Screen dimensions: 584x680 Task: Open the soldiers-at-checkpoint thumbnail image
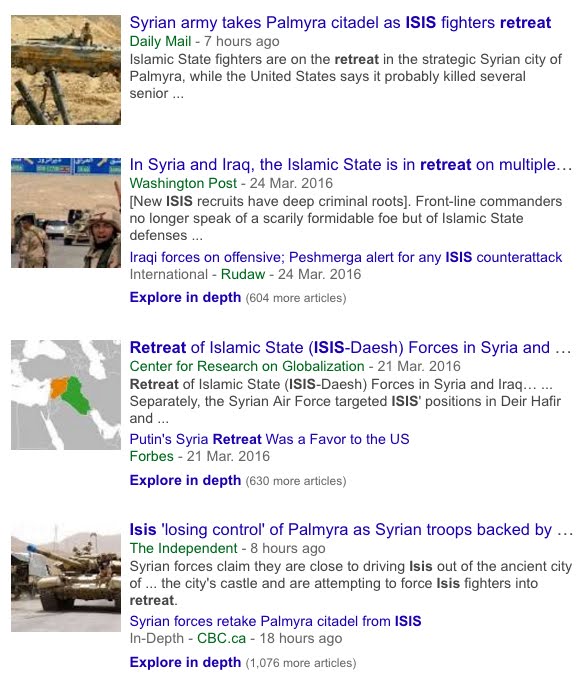point(66,212)
